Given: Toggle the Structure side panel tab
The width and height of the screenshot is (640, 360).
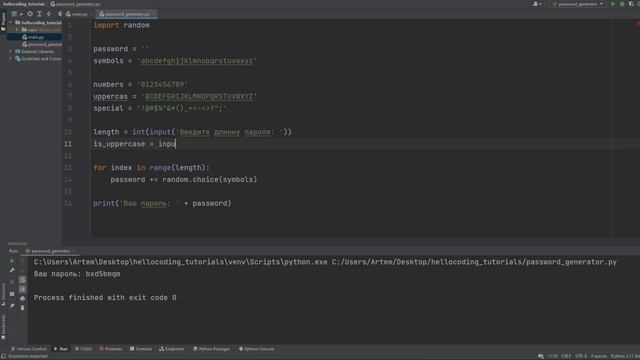Looking at the screenshot, I should click(3, 294).
